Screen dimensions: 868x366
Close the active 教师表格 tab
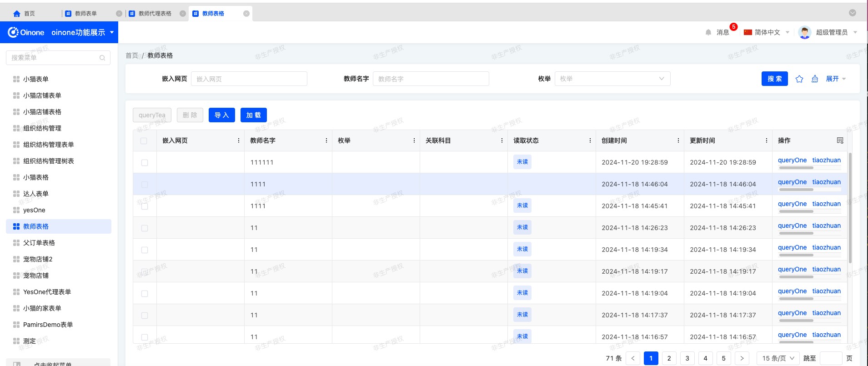pyautogui.click(x=246, y=14)
